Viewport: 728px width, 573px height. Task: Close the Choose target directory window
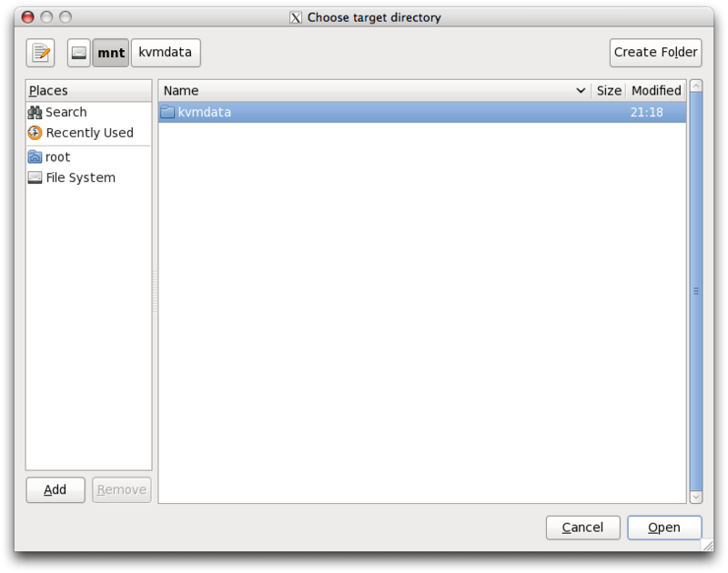(28, 17)
